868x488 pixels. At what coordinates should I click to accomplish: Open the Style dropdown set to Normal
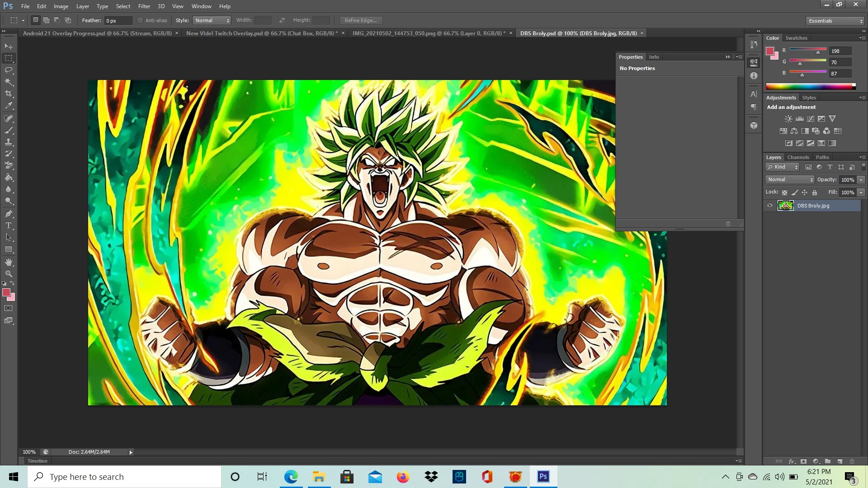[x=212, y=20]
